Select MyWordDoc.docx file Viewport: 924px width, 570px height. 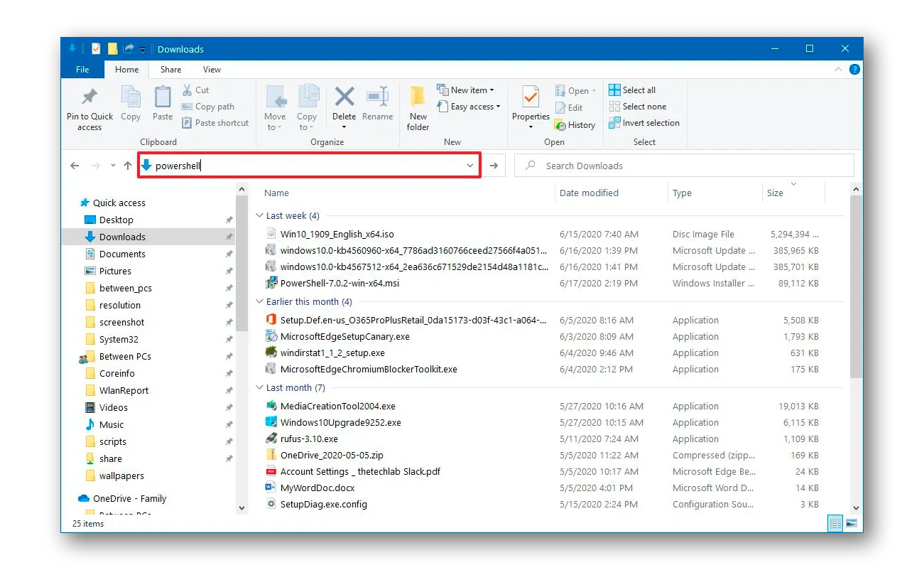point(317,488)
